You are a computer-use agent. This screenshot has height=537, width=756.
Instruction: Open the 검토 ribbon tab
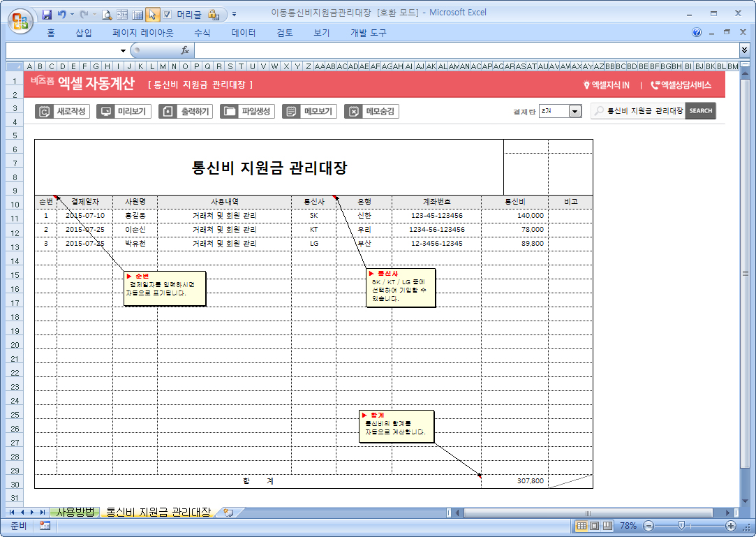pyautogui.click(x=285, y=33)
